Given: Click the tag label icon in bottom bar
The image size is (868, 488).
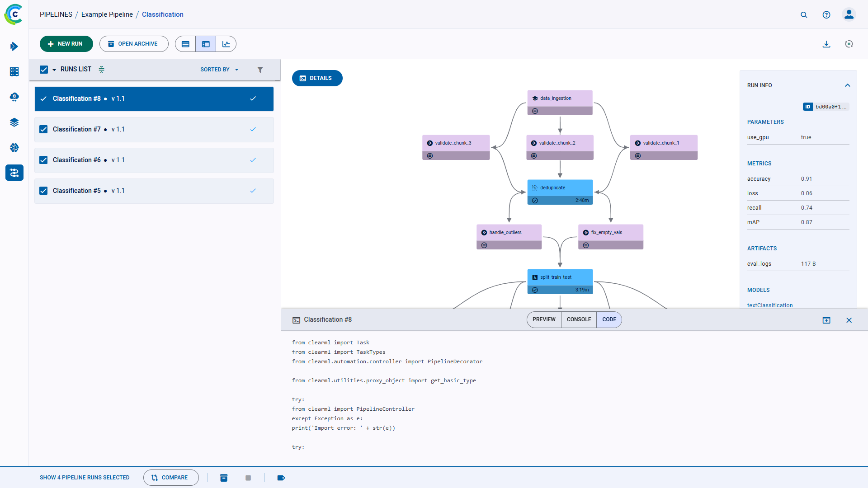Looking at the screenshot, I should coord(281,478).
